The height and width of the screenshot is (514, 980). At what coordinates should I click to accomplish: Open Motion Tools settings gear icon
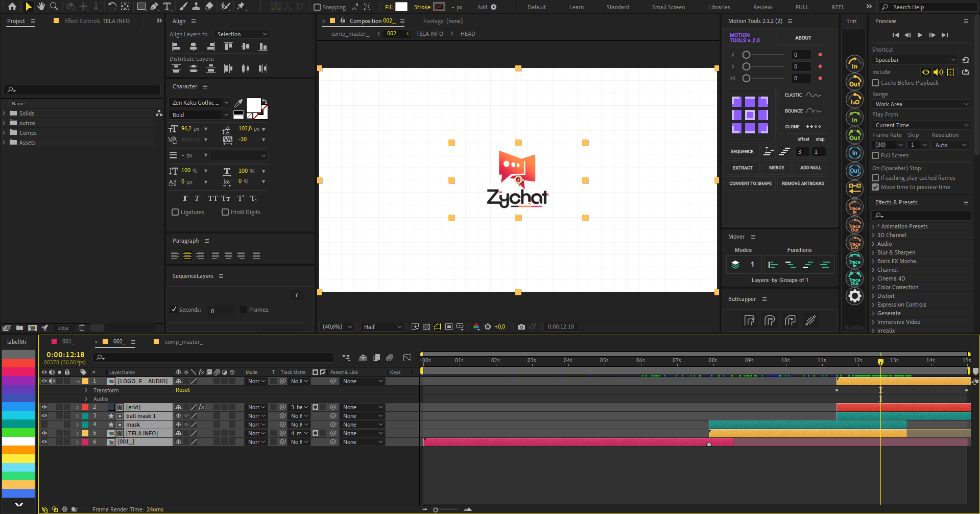[854, 296]
